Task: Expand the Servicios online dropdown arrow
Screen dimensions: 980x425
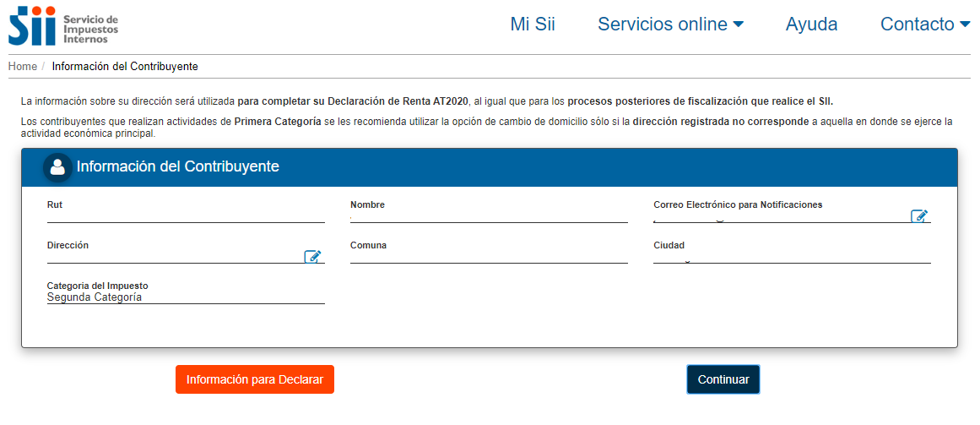Action: click(x=738, y=25)
